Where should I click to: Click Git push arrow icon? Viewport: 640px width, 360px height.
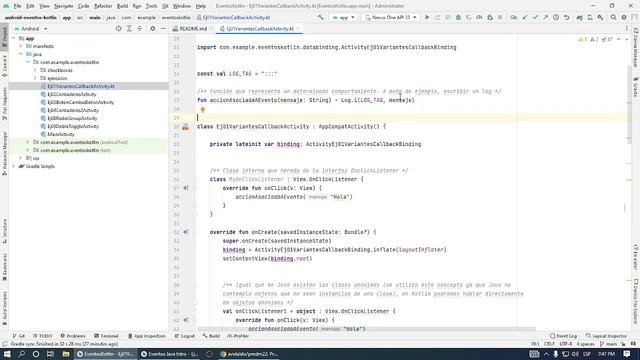[x=546, y=18]
